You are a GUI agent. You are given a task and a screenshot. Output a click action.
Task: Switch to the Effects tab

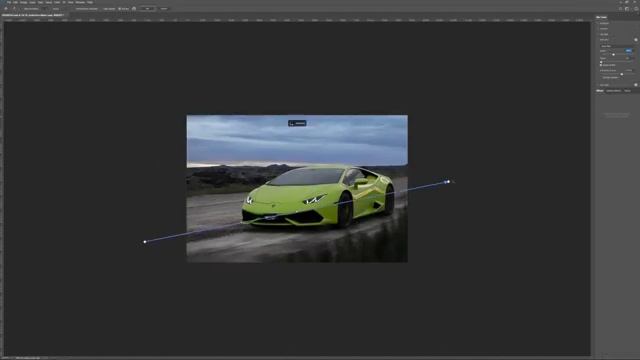click(600, 91)
